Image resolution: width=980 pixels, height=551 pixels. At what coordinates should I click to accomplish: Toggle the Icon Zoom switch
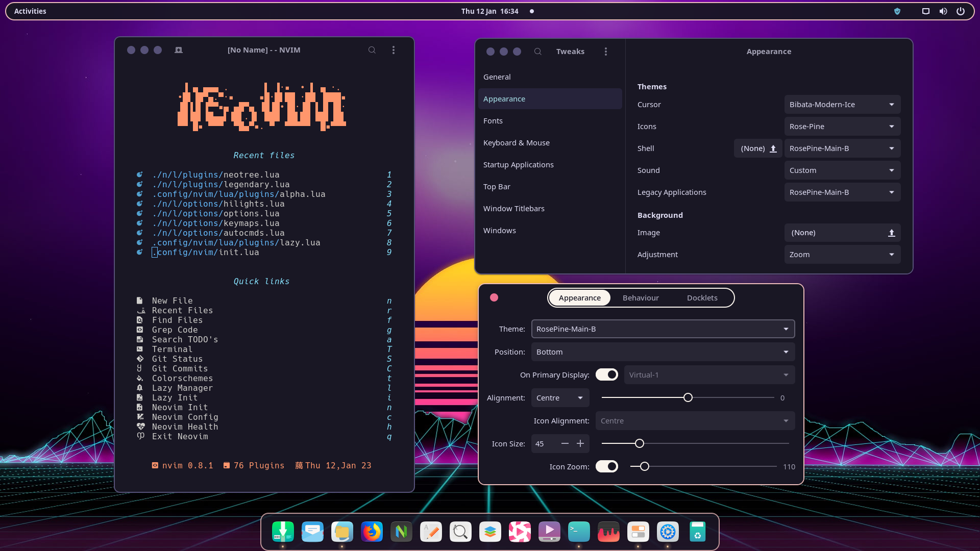coord(607,466)
